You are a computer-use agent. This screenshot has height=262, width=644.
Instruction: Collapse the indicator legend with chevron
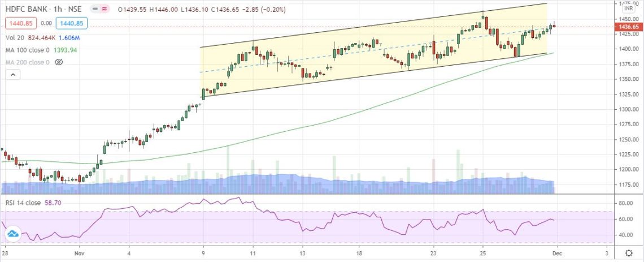click(x=12, y=74)
